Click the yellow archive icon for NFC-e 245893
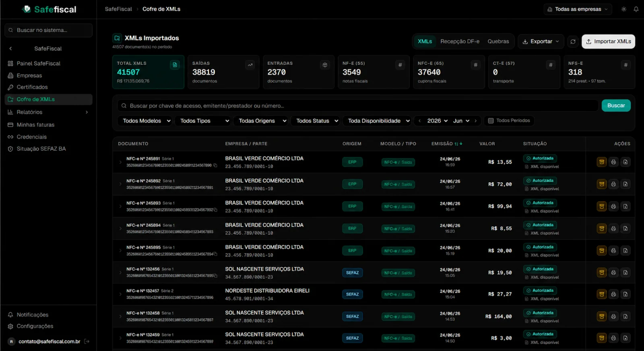 click(x=602, y=206)
